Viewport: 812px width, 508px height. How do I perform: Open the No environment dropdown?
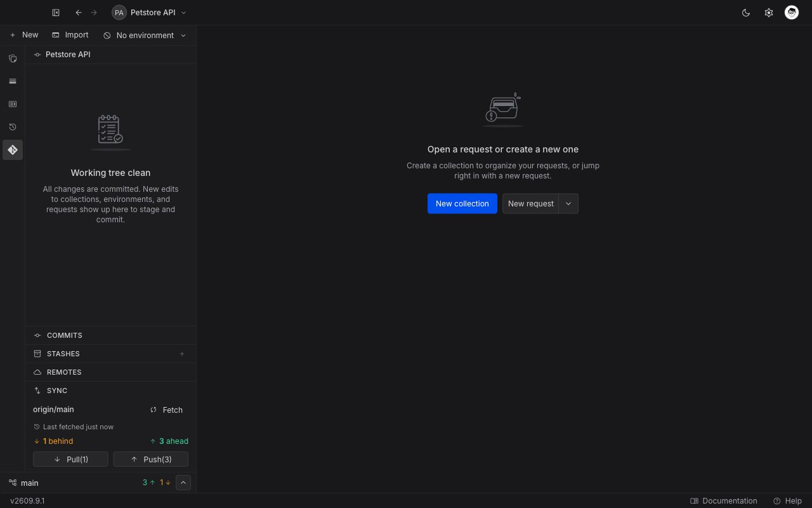click(x=145, y=36)
